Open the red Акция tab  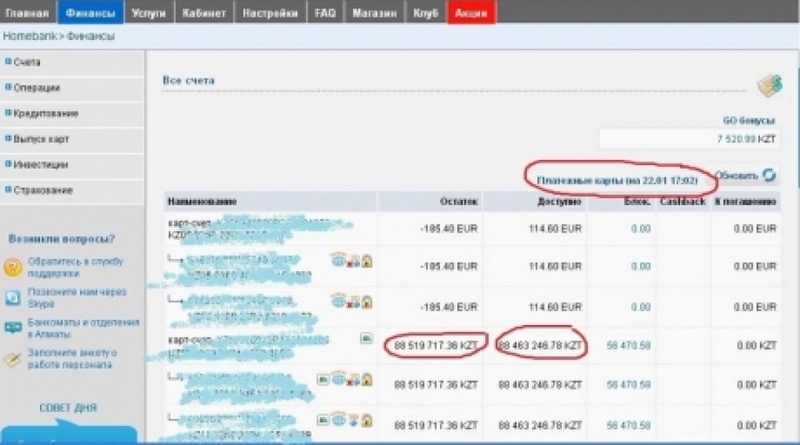472,13
